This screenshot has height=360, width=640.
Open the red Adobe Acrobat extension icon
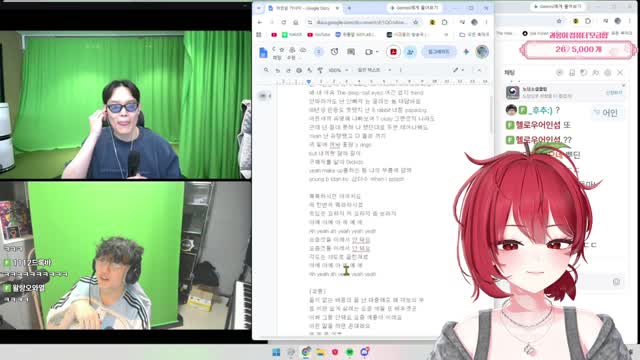pos(393,52)
